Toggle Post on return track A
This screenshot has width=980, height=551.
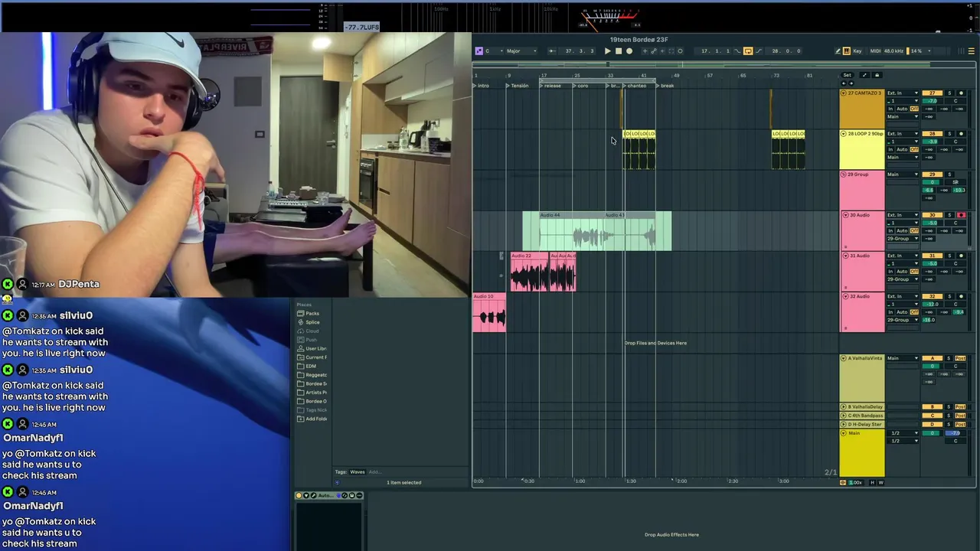point(960,358)
